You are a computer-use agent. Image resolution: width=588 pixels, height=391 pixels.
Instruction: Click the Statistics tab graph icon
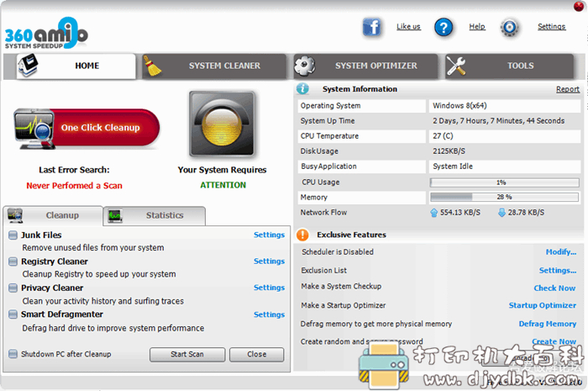(115, 216)
